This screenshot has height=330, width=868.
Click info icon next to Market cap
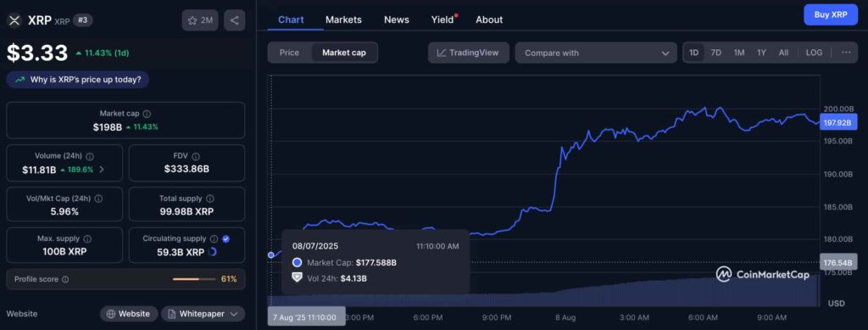coord(147,114)
